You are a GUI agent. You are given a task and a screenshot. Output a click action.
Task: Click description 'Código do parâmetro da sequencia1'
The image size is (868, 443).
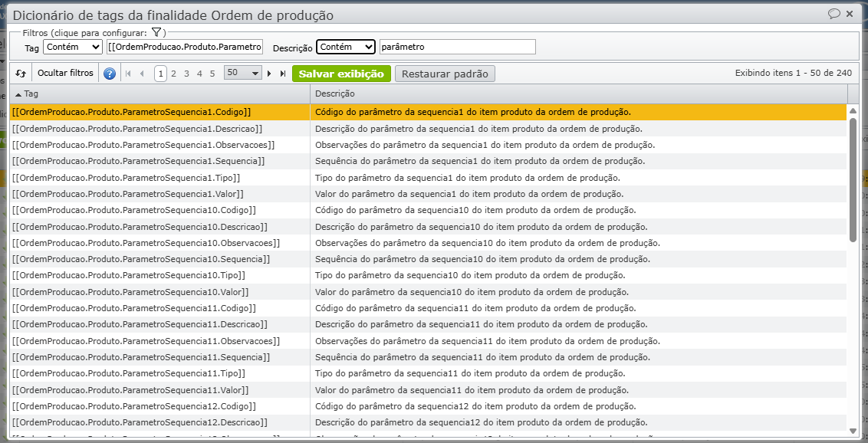[473, 112]
